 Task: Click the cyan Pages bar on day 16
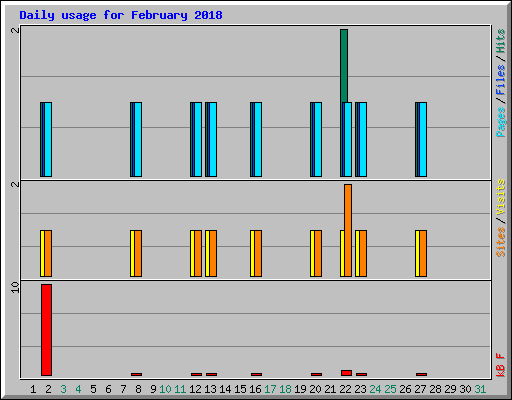258,139
